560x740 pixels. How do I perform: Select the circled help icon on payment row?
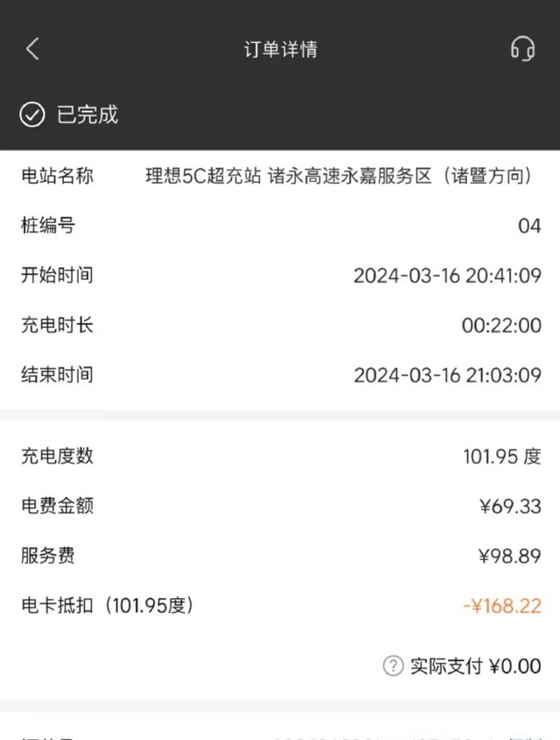point(395,666)
